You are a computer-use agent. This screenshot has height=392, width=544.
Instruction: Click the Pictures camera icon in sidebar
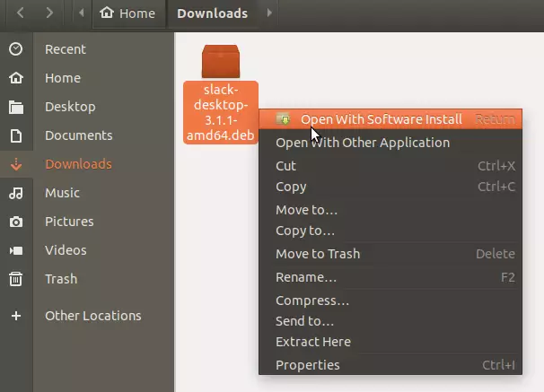16,222
